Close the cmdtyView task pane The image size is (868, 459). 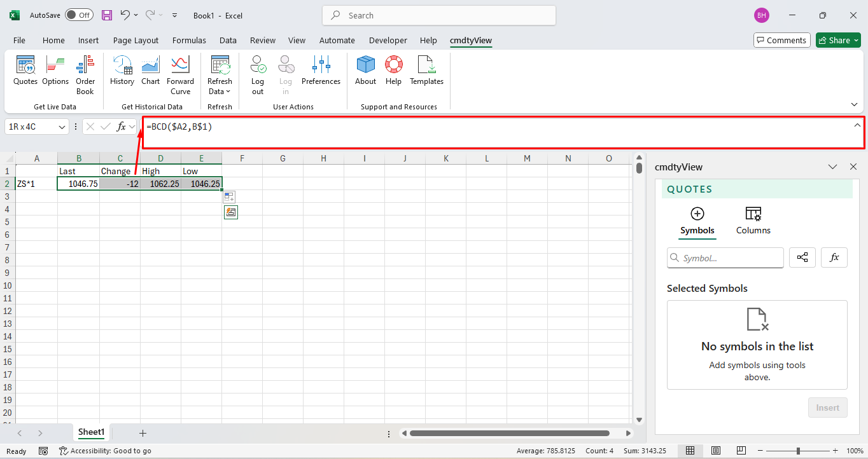(853, 167)
